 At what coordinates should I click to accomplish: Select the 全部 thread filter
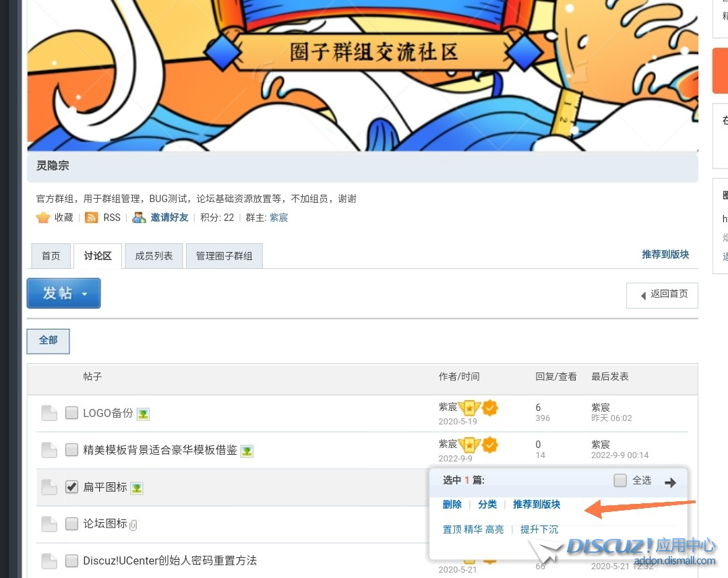coord(48,340)
